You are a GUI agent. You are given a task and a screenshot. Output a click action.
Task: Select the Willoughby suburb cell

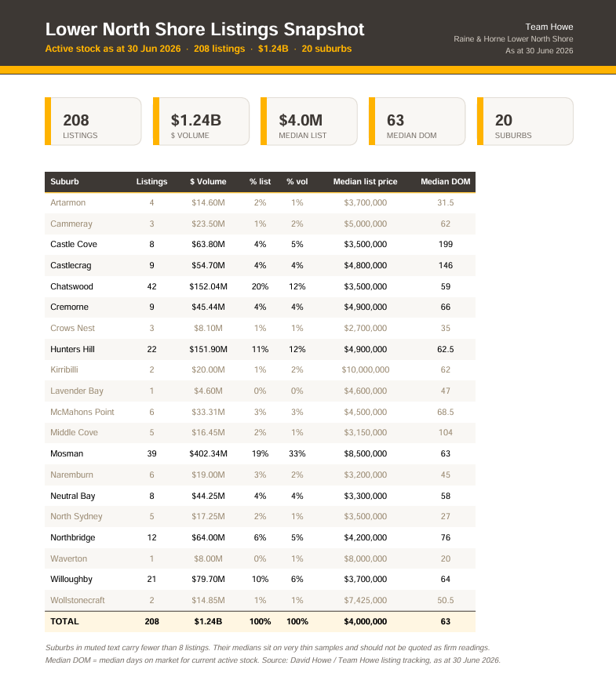click(x=71, y=579)
